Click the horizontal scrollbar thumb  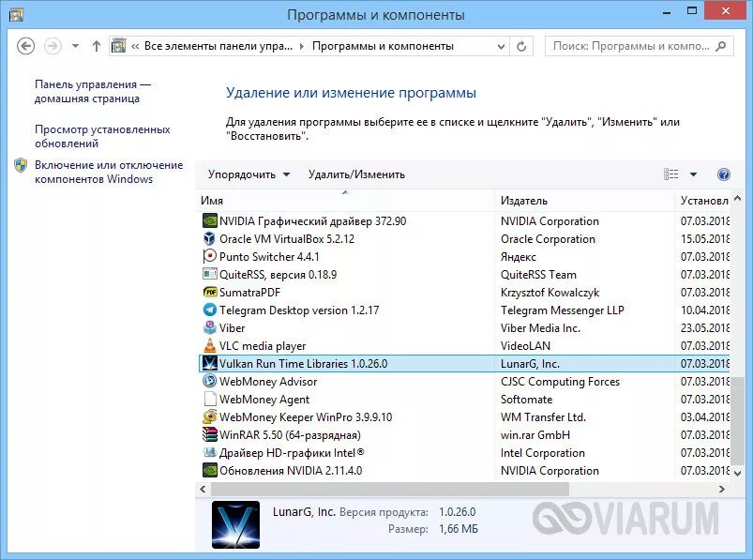389,490
